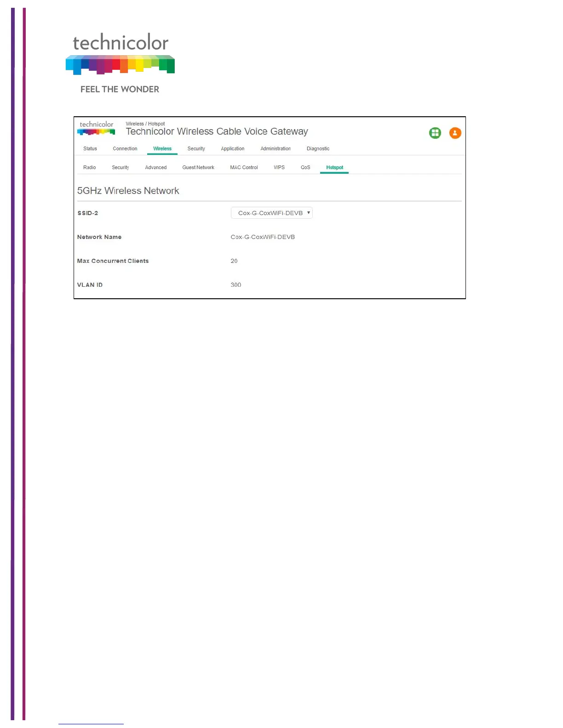Screen dimensions: 563x728
Task: Open the Connection main tab
Action: point(125,148)
